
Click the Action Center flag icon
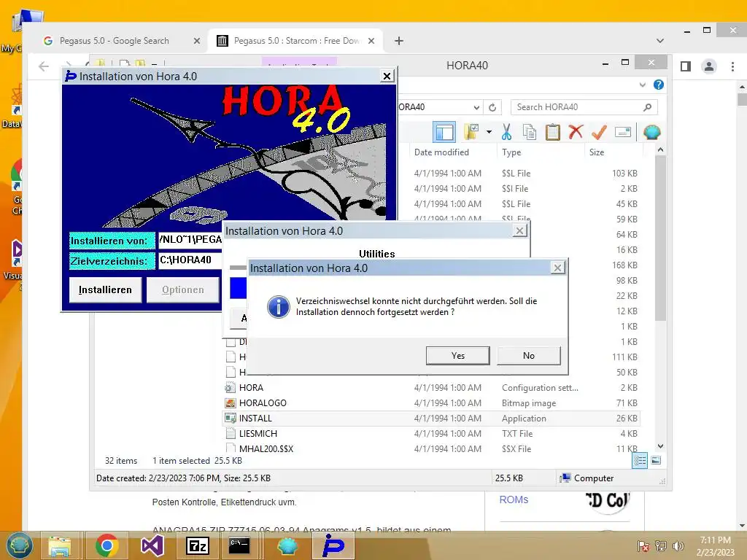pyautogui.click(x=643, y=546)
